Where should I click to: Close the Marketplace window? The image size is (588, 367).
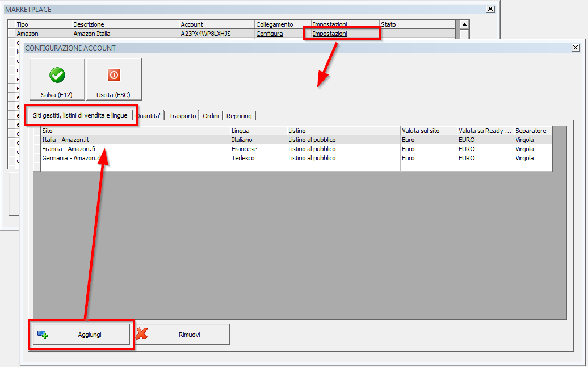pos(490,9)
